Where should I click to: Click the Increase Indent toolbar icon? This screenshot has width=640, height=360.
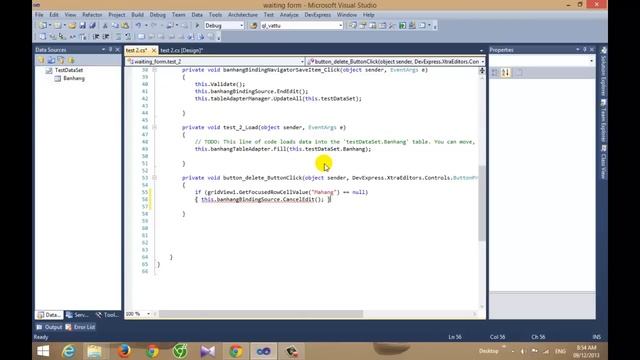tap(106, 37)
